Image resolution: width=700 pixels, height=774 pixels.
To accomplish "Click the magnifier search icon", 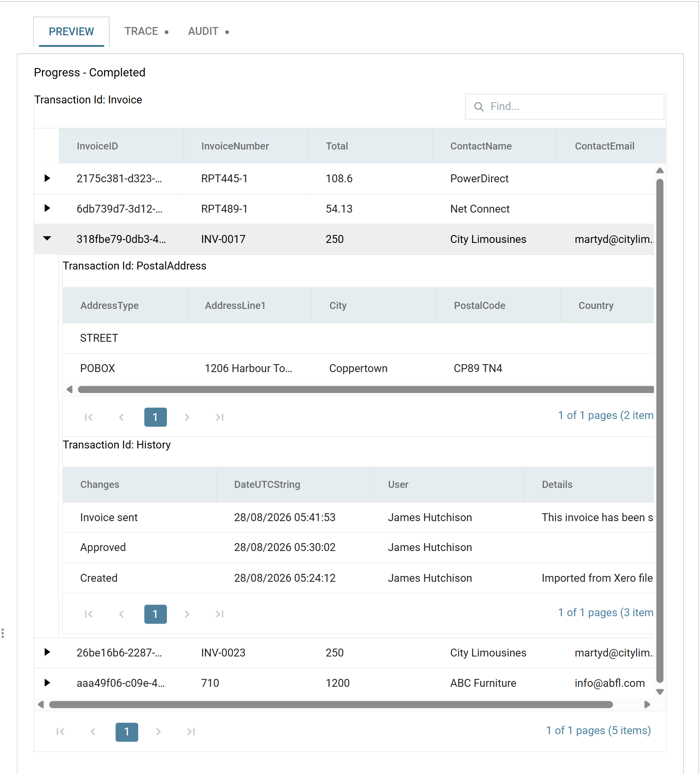I will tap(479, 107).
